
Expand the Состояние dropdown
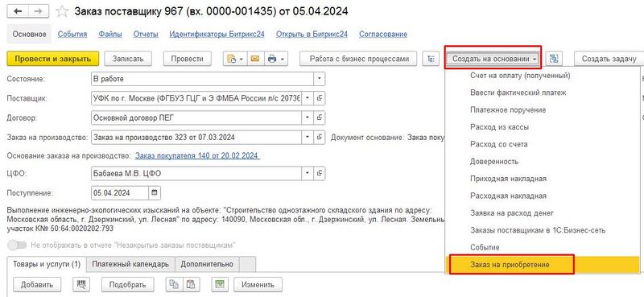click(x=320, y=78)
